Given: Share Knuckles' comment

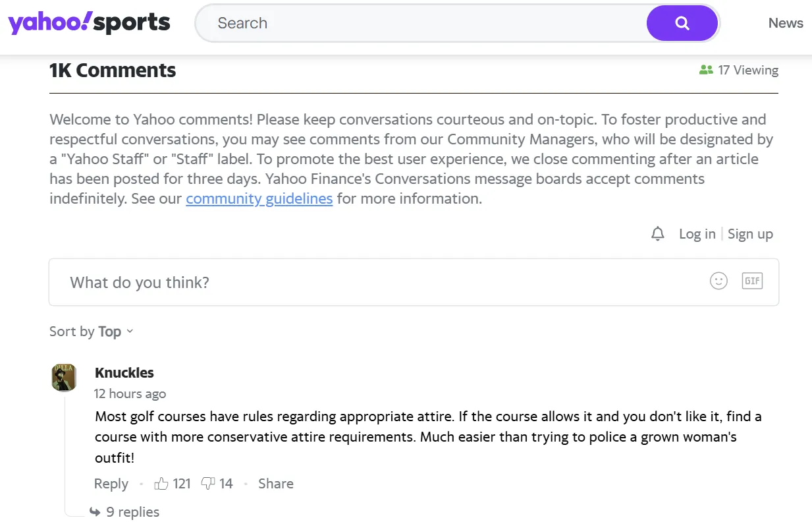Looking at the screenshot, I should [x=275, y=484].
